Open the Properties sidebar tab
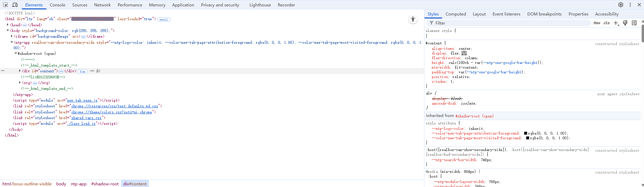This screenshot has width=644, height=187. pyautogui.click(x=578, y=14)
